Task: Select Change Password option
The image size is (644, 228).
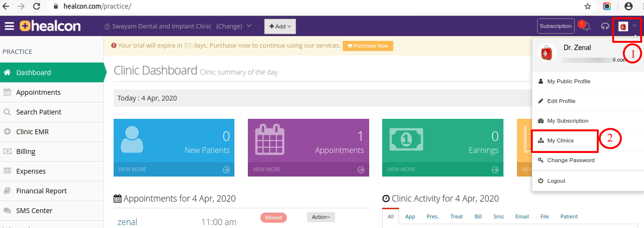Action: 588,160
